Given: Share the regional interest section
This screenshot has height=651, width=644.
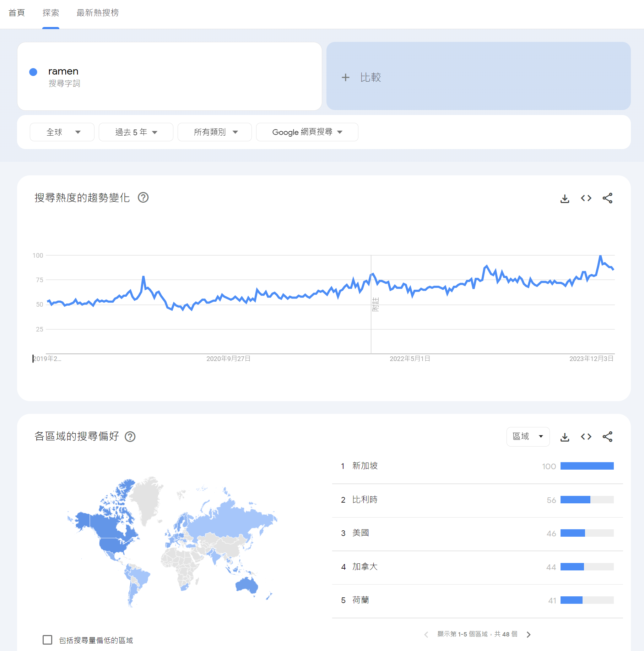Looking at the screenshot, I should [x=607, y=437].
